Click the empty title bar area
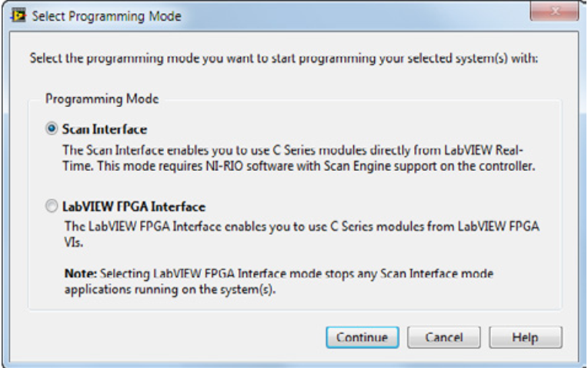 [x=346, y=13]
